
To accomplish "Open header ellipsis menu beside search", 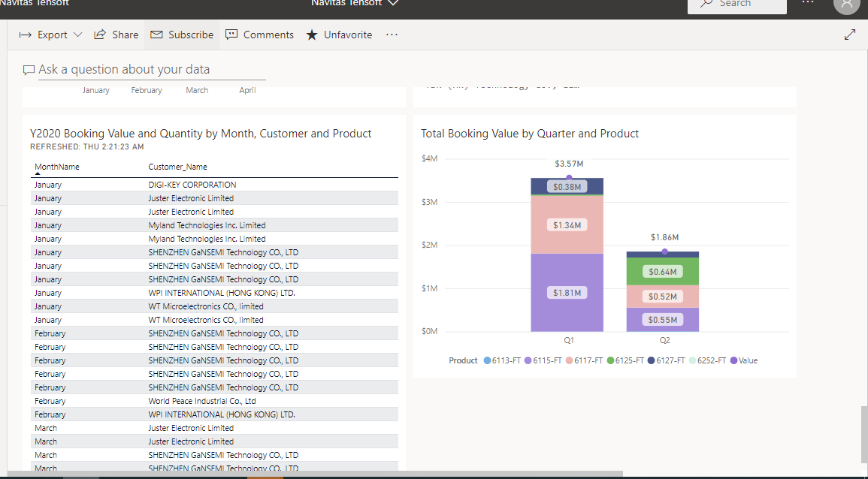I will click(808, 3).
